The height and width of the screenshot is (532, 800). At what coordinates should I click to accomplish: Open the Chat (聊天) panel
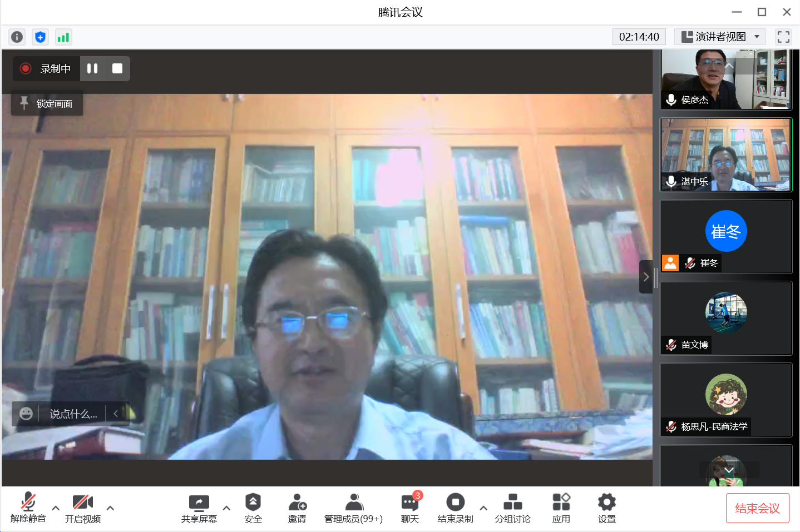click(x=409, y=508)
